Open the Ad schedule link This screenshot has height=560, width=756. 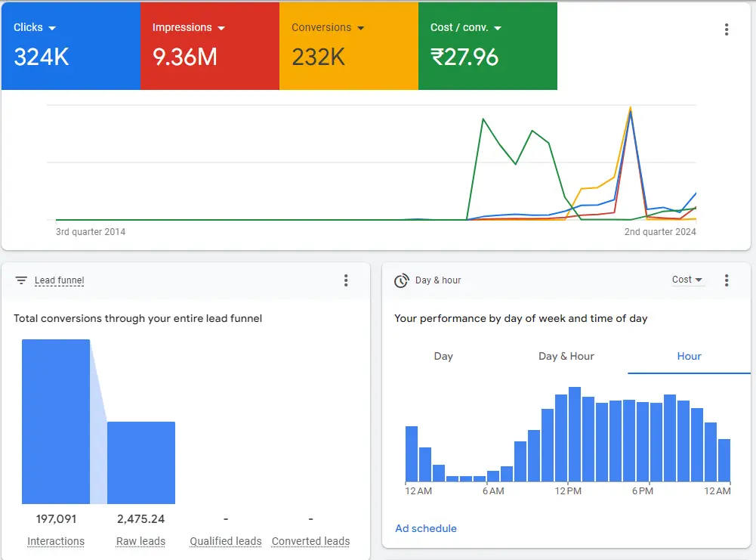coord(425,528)
